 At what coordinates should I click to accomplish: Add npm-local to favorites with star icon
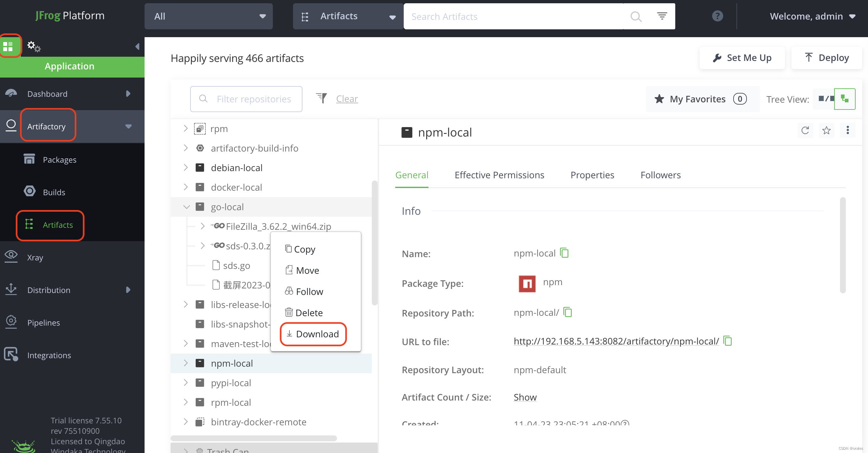click(x=826, y=131)
